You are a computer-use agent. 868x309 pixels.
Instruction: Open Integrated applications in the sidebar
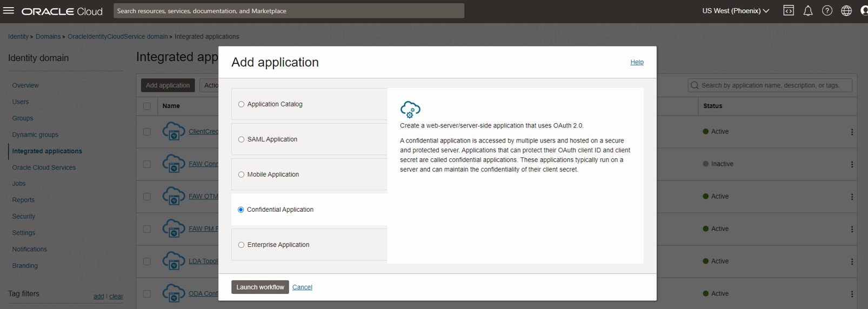click(47, 151)
